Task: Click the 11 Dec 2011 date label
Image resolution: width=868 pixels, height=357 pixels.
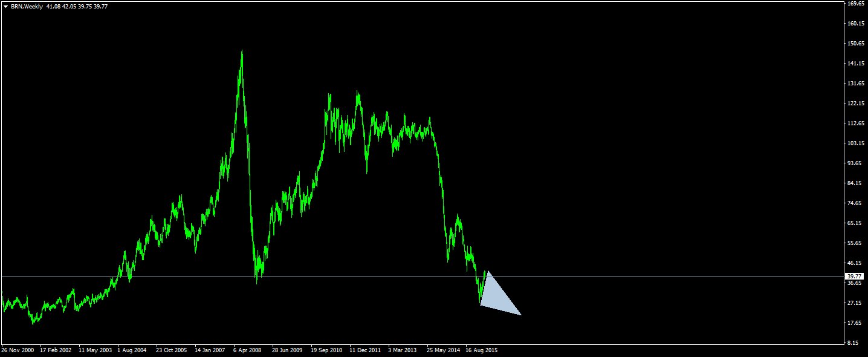Action: [x=366, y=350]
